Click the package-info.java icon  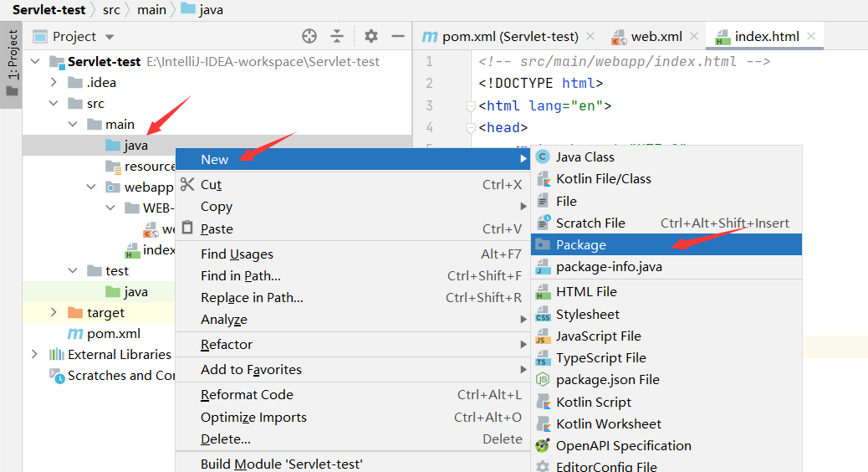(543, 267)
